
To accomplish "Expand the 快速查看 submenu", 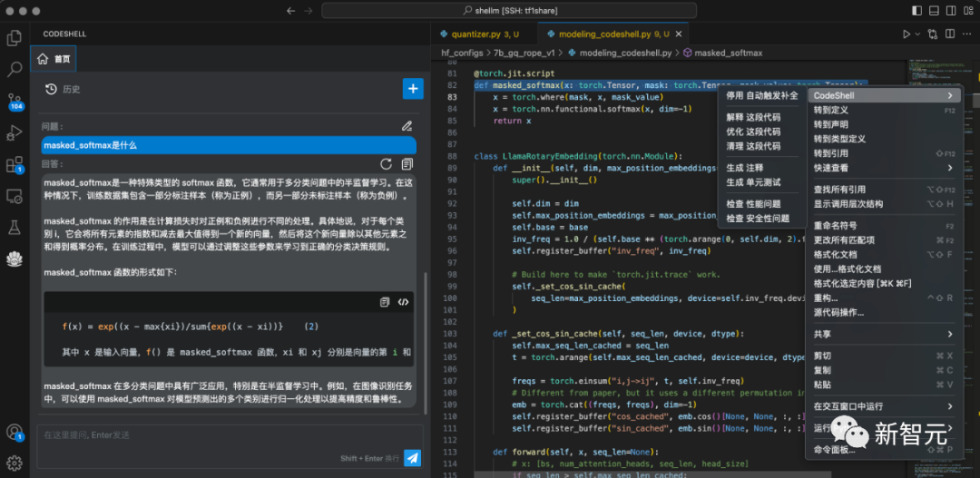I will coord(950,168).
